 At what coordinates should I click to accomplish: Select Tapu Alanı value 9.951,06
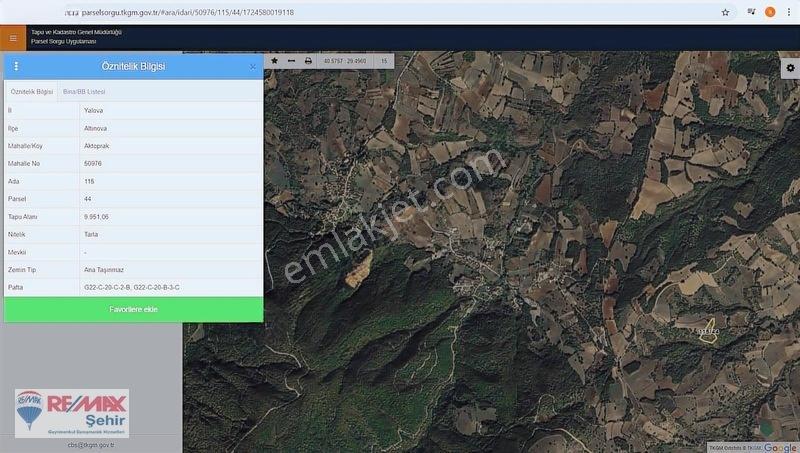[96, 217]
